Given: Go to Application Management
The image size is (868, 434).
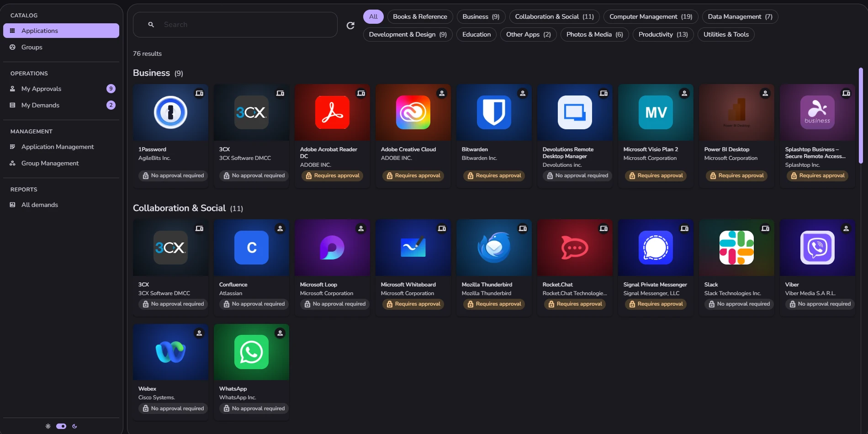Looking at the screenshot, I should [61, 147].
